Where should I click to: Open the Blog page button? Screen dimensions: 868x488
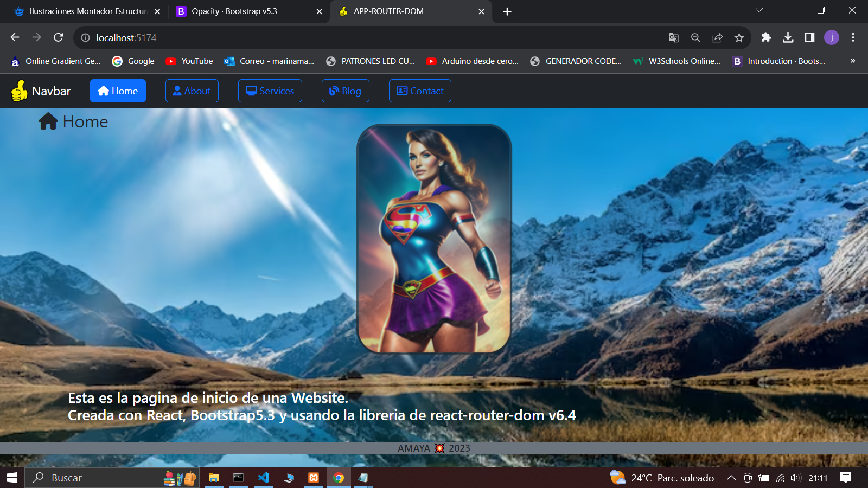coord(345,91)
